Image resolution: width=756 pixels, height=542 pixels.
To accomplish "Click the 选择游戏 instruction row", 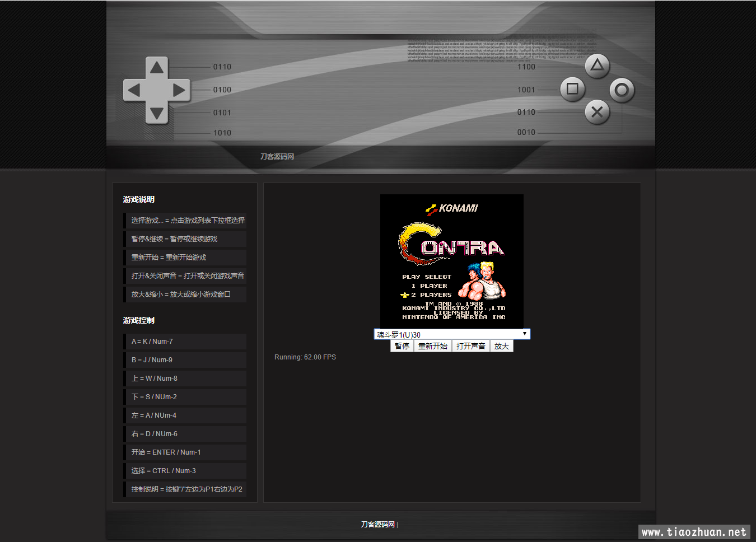I will [x=185, y=221].
